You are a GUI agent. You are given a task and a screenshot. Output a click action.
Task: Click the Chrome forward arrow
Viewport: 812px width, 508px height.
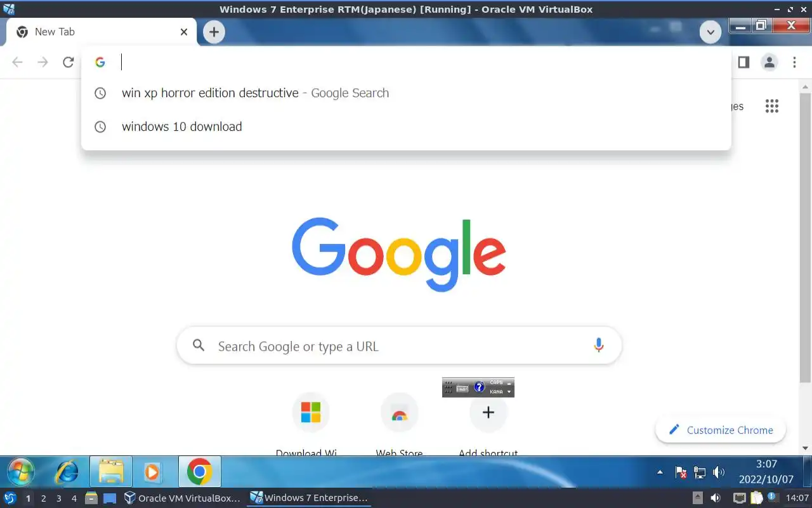pos(43,62)
